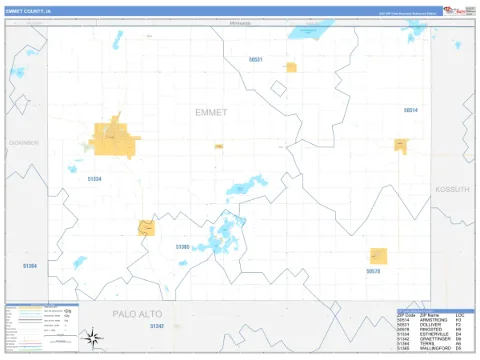This screenshot has width=480, height=360.
Task: Click the Minnesota label at top
Action: click(240, 23)
